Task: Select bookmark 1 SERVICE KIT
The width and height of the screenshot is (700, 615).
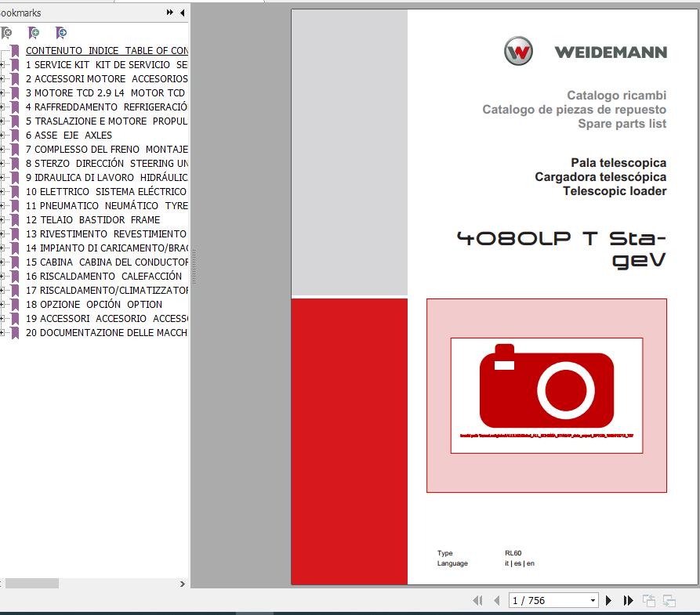Action: click(107, 65)
